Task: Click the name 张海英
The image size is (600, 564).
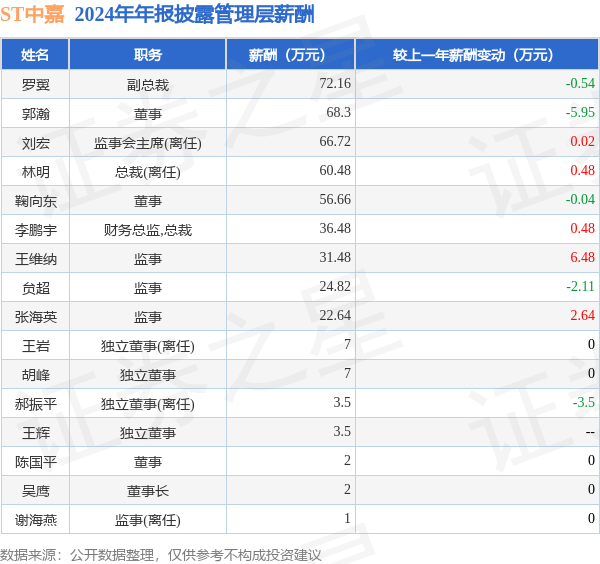Action: (36, 317)
